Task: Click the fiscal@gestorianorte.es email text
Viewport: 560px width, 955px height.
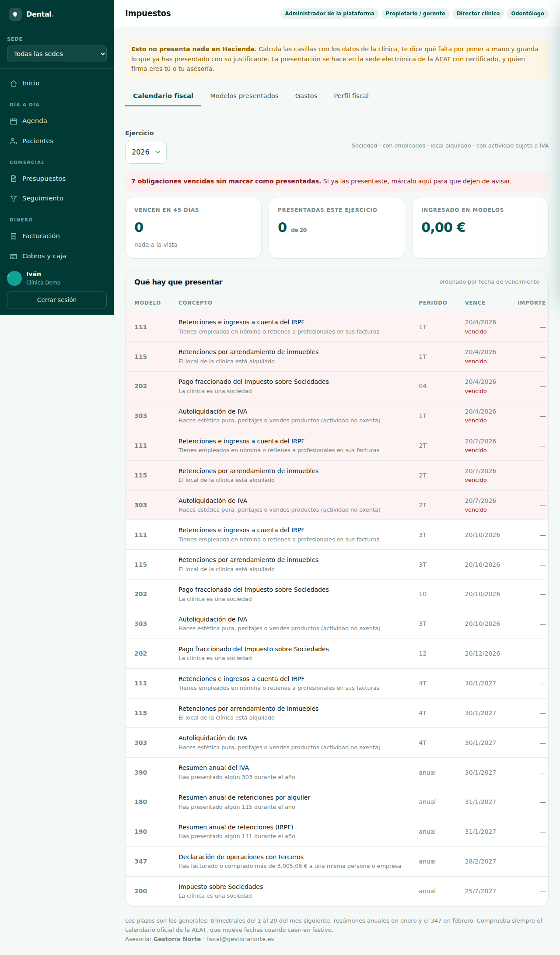Action: tap(240, 939)
